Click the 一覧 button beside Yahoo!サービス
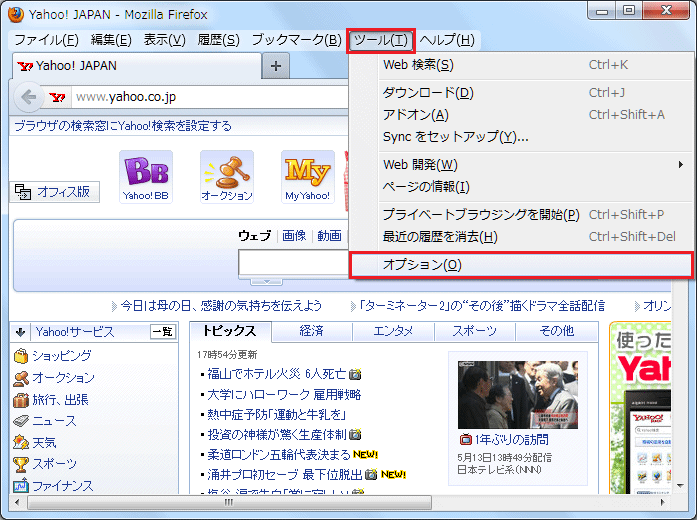 tap(163, 332)
